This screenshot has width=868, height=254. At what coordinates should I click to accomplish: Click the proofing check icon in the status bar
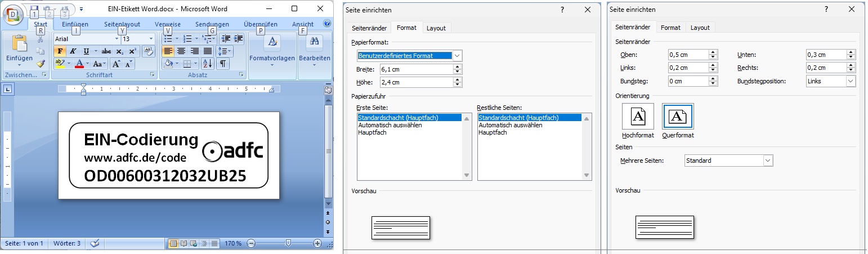coord(95,243)
